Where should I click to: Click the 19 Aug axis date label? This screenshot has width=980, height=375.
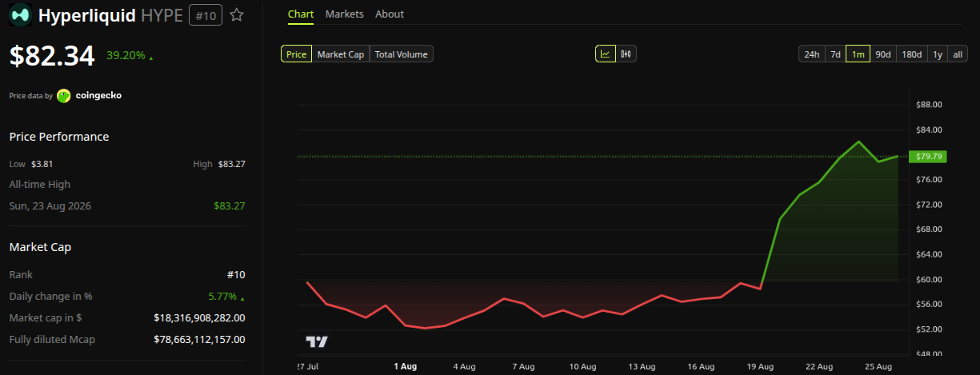coord(761,366)
